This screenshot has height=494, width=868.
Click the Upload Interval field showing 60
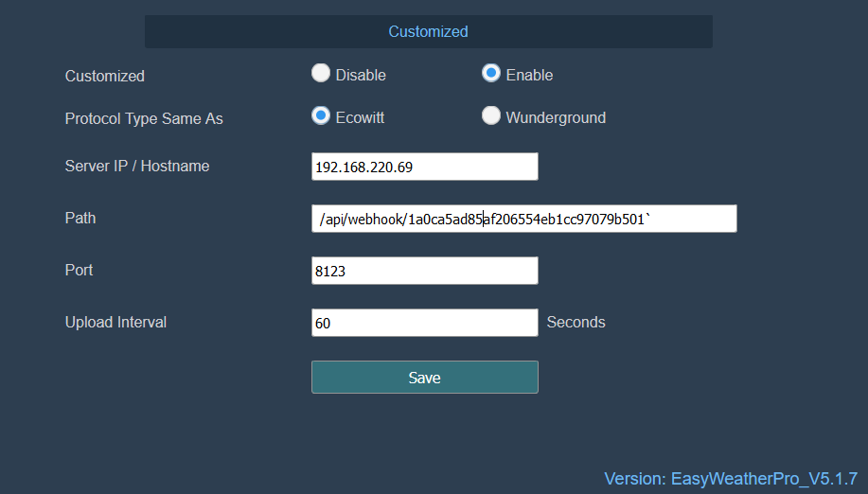pyautogui.click(x=424, y=323)
